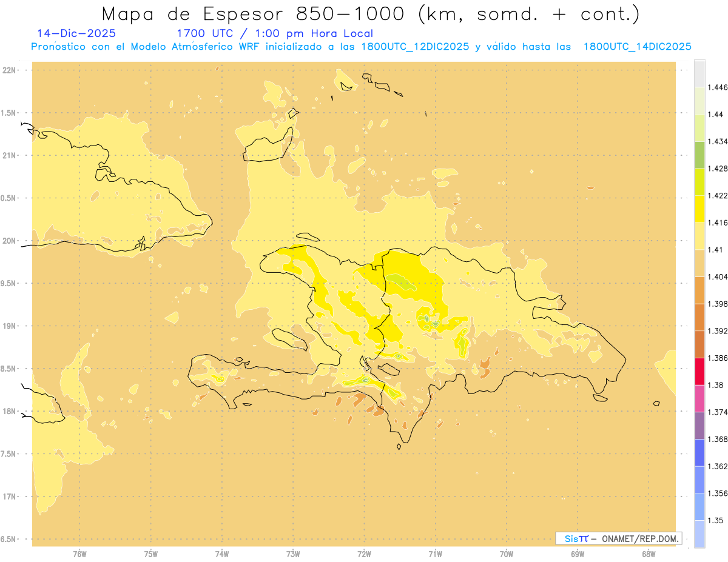Select the legend value '1.404'
The image size is (728, 562).
[716, 276]
